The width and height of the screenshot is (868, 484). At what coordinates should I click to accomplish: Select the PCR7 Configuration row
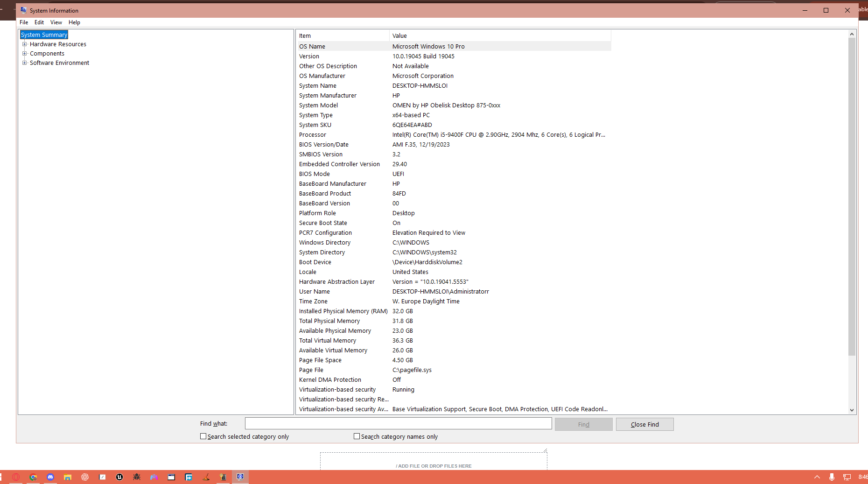point(454,233)
